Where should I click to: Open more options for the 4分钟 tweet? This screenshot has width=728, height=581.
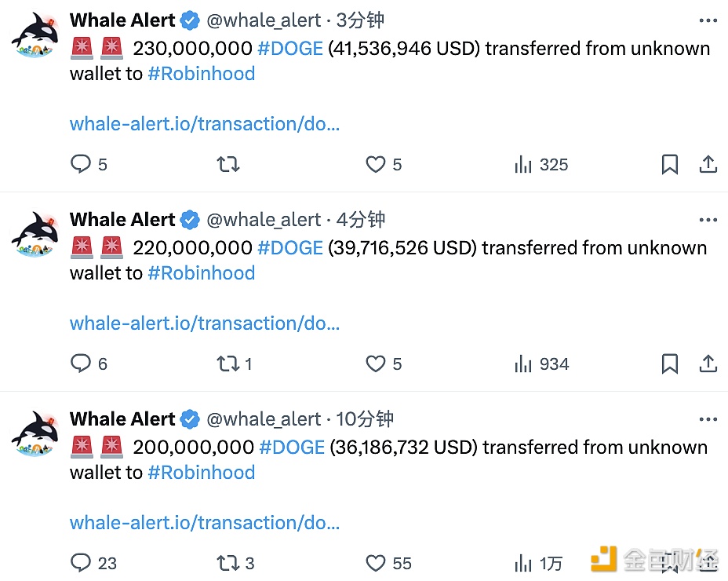pos(708,221)
